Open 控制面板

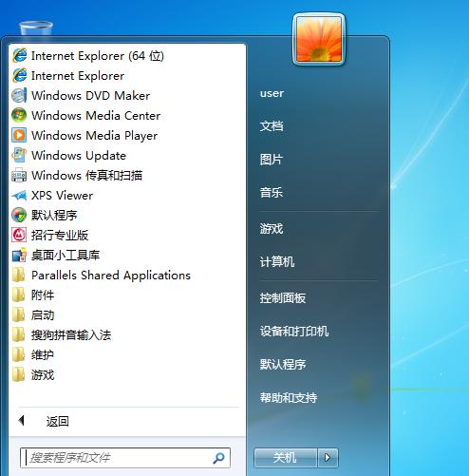click(x=283, y=298)
